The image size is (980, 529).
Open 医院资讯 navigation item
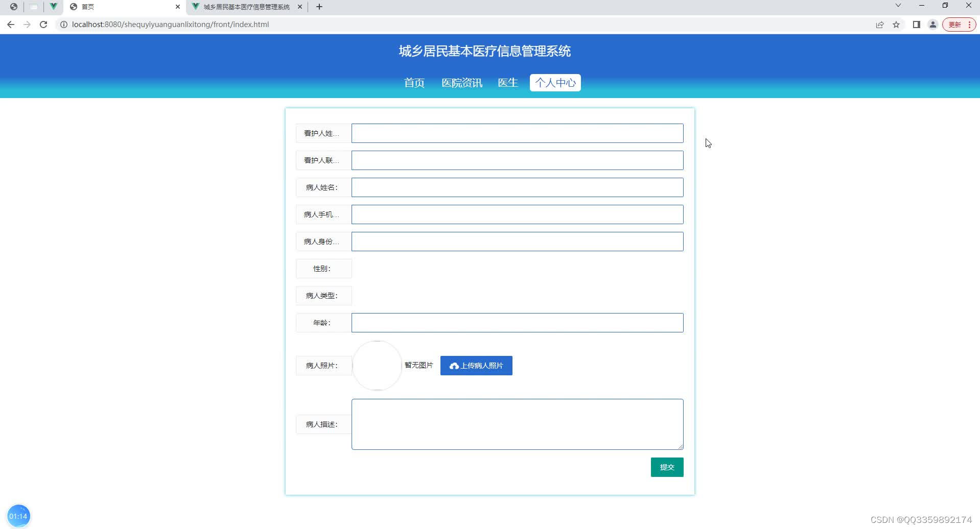pos(462,83)
